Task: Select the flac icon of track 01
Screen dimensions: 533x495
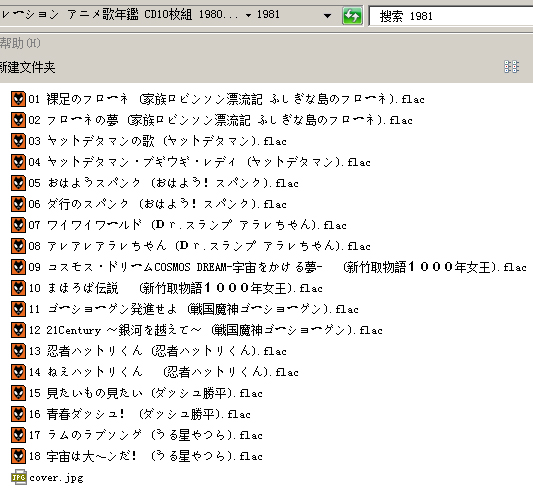Action: point(18,99)
